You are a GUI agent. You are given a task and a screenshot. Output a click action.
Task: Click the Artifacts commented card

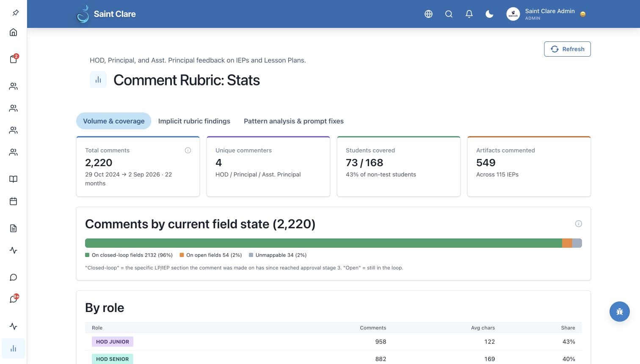point(529,166)
